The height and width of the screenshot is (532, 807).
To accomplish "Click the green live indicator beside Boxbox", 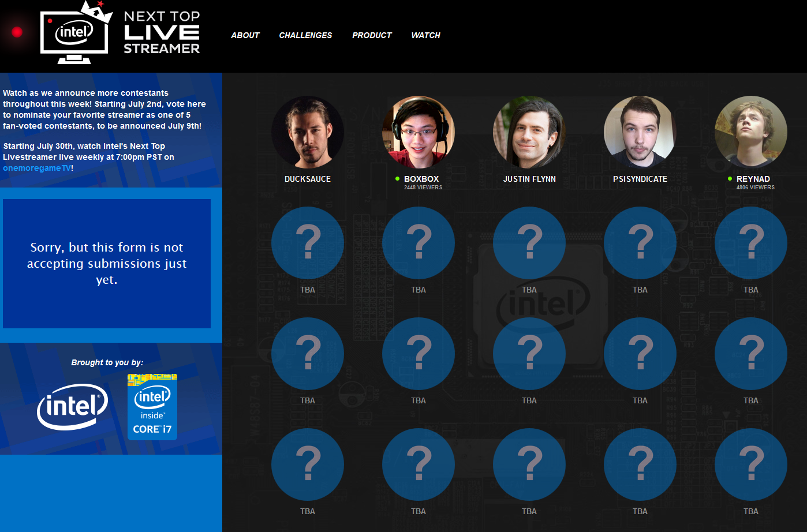I will tap(398, 179).
